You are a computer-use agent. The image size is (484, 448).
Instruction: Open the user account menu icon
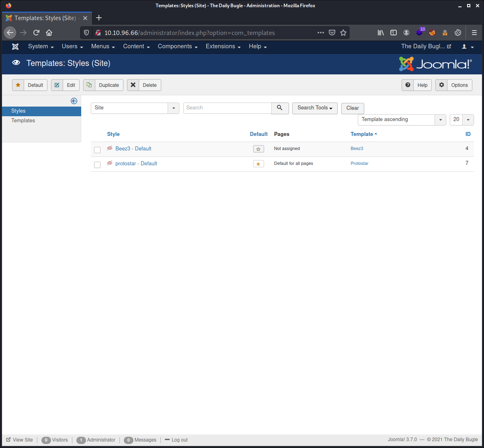click(x=468, y=47)
